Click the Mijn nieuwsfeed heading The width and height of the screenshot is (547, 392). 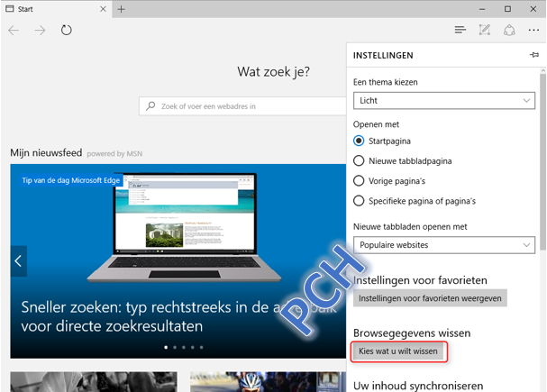[46, 153]
